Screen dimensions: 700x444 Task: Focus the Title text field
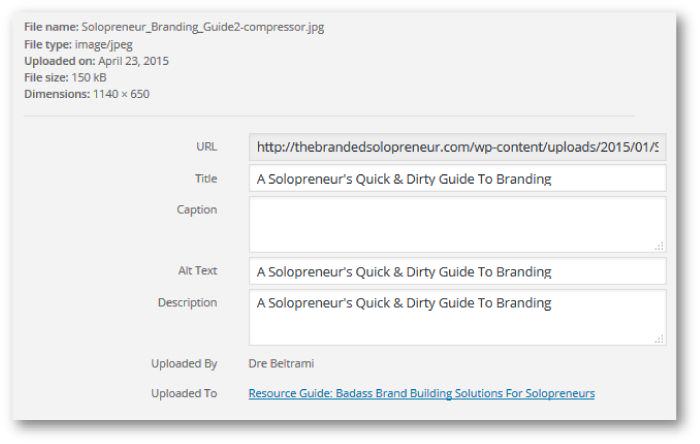(457, 179)
